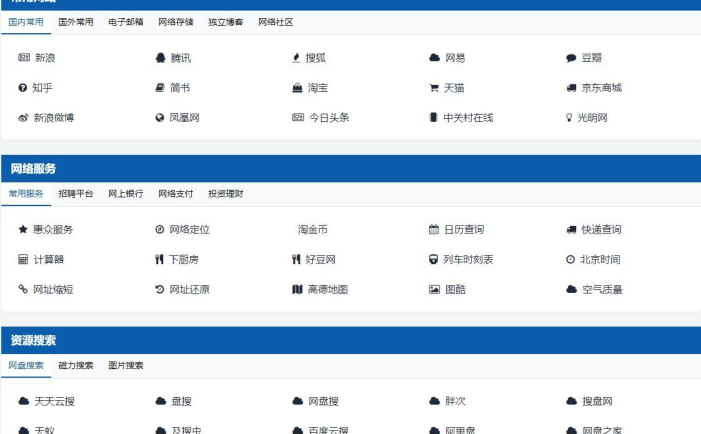This screenshot has height=434, width=701.
Task: Click the calendar icon beside 日历查询
Action: [x=434, y=229]
